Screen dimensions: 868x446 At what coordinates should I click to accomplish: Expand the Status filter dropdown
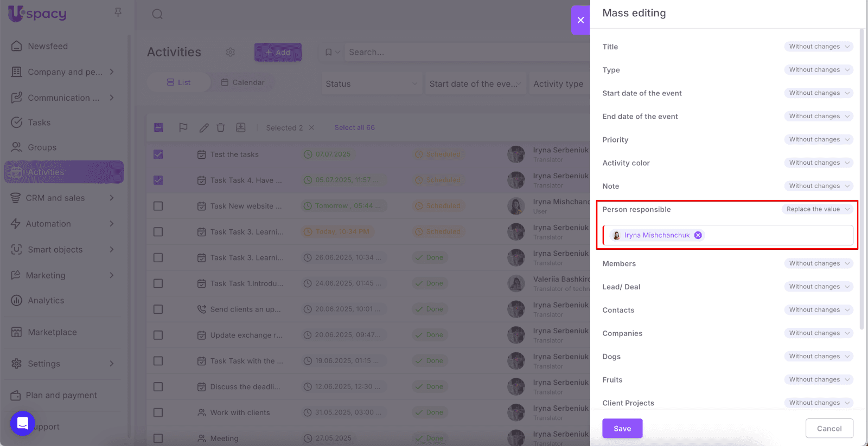(371, 84)
